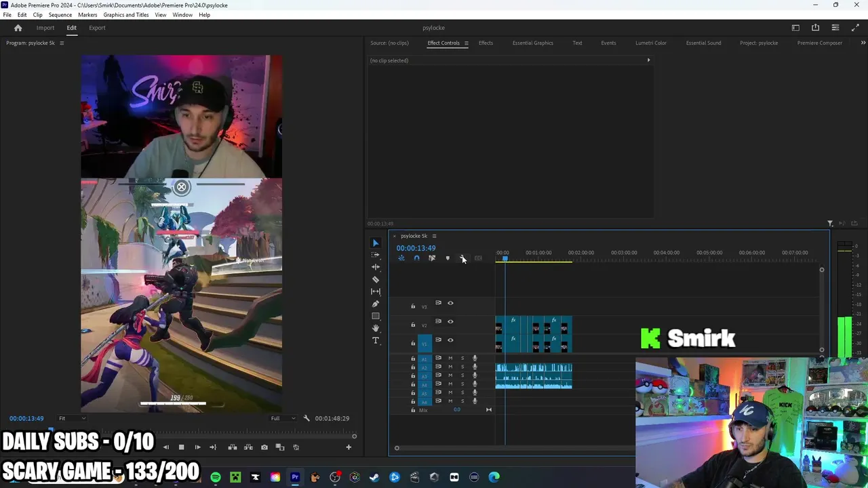The height and width of the screenshot is (488, 868).
Task: Click the Home icon in top bar
Action: (x=18, y=28)
